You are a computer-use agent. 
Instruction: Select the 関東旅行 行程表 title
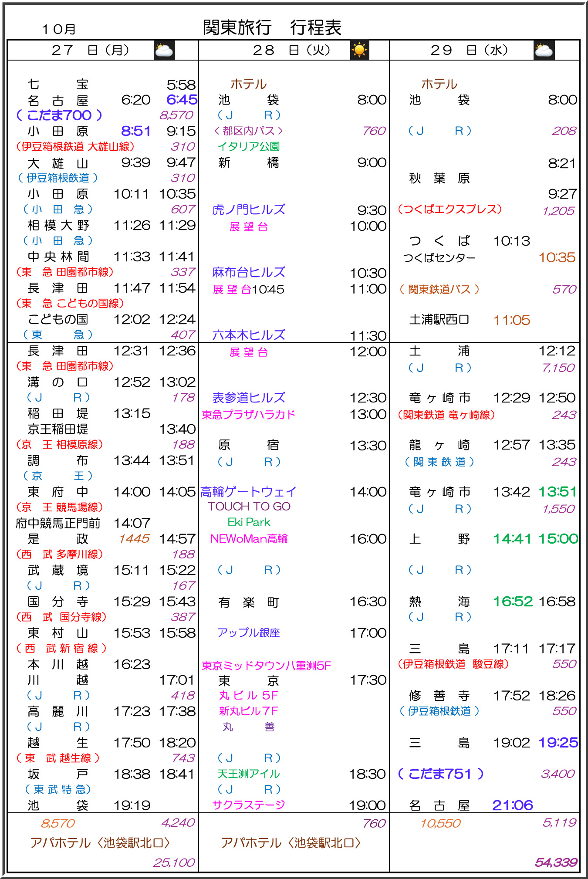coord(272,27)
